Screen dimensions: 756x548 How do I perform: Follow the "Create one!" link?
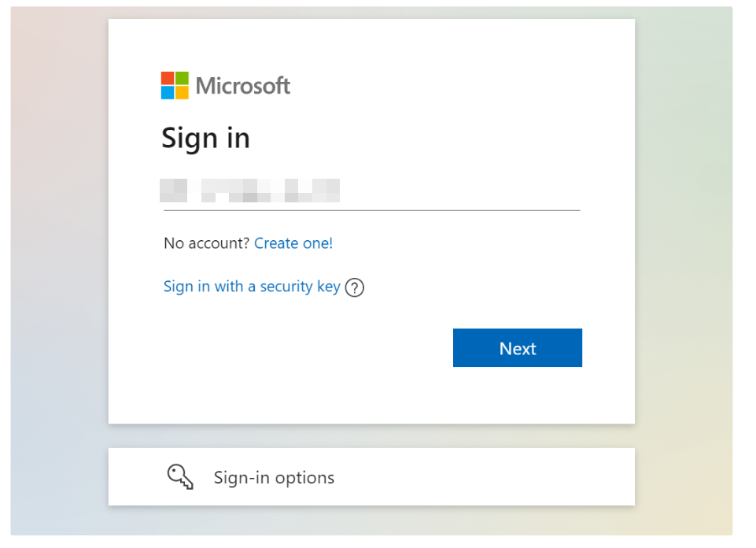(293, 243)
